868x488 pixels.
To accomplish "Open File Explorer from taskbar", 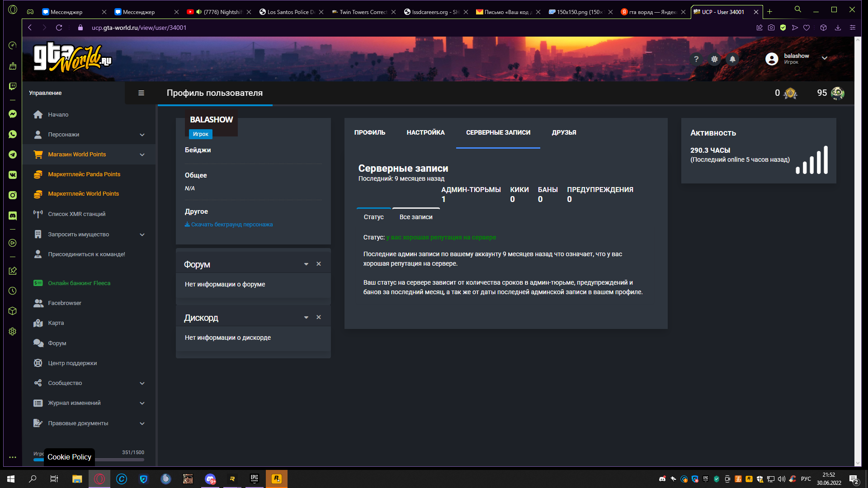I will click(x=77, y=479).
